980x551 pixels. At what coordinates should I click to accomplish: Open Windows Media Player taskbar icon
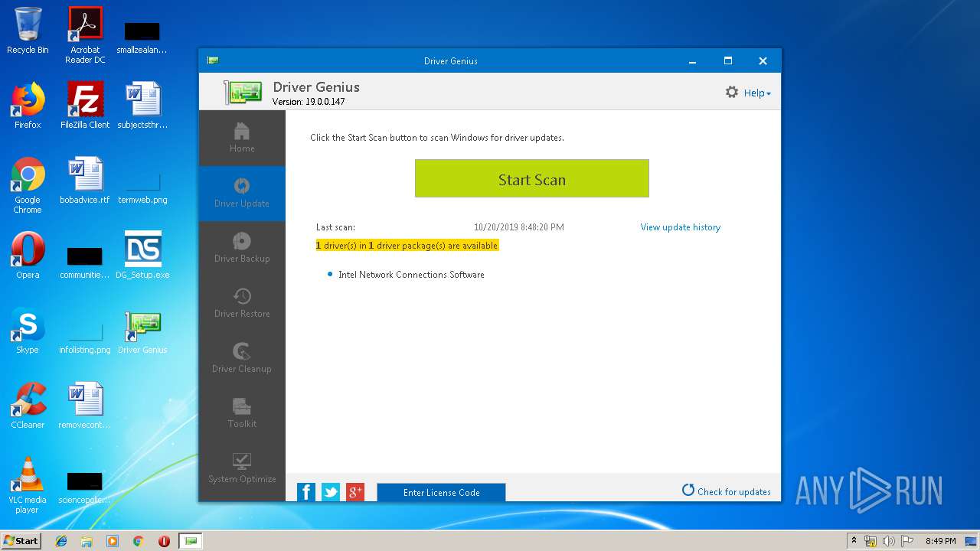tap(113, 541)
